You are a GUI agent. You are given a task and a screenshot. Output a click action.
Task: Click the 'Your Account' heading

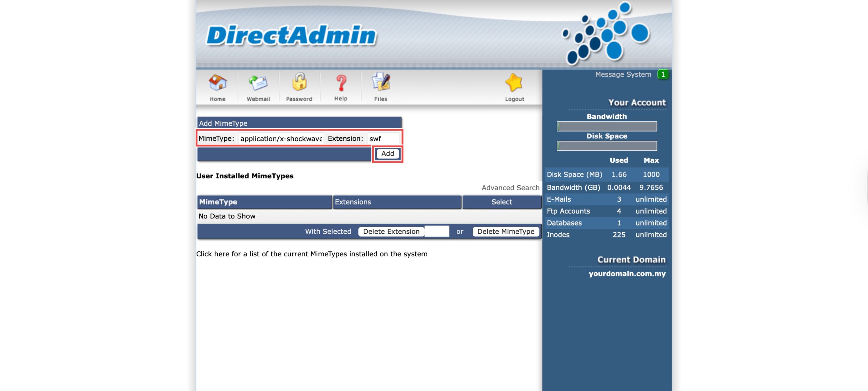(637, 102)
